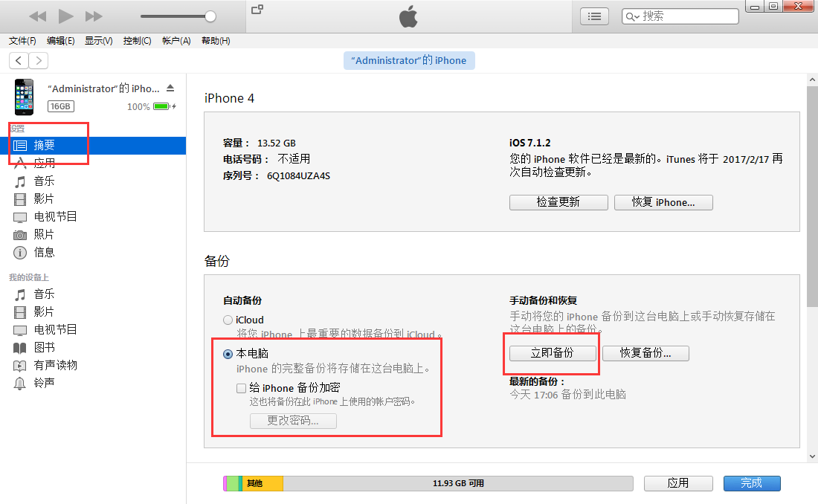The width and height of the screenshot is (818, 504).
Task: Click the green segment of storage bar
Action: point(233,484)
